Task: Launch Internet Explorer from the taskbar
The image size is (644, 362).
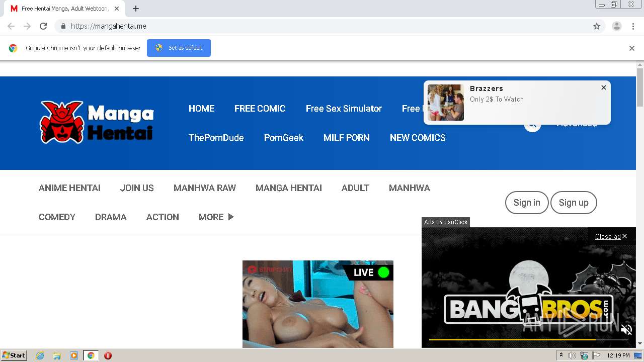Action: pyautogui.click(x=40, y=355)
